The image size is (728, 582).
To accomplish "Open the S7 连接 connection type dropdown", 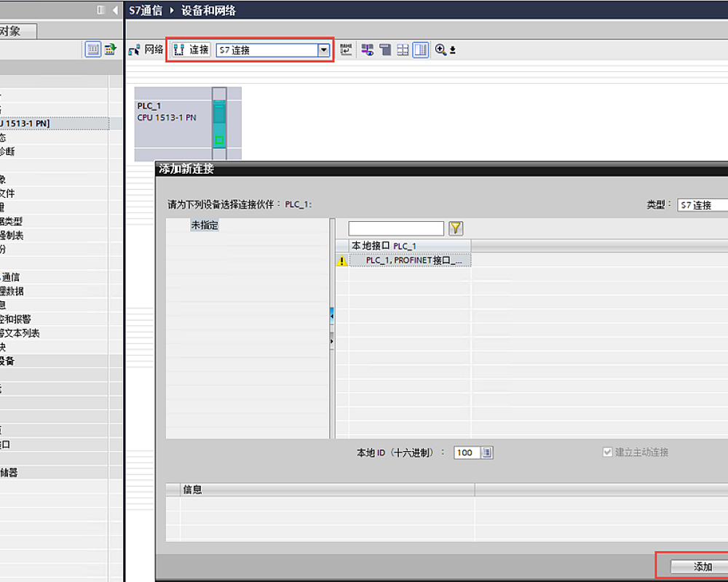I will click(x=323, y=50).
